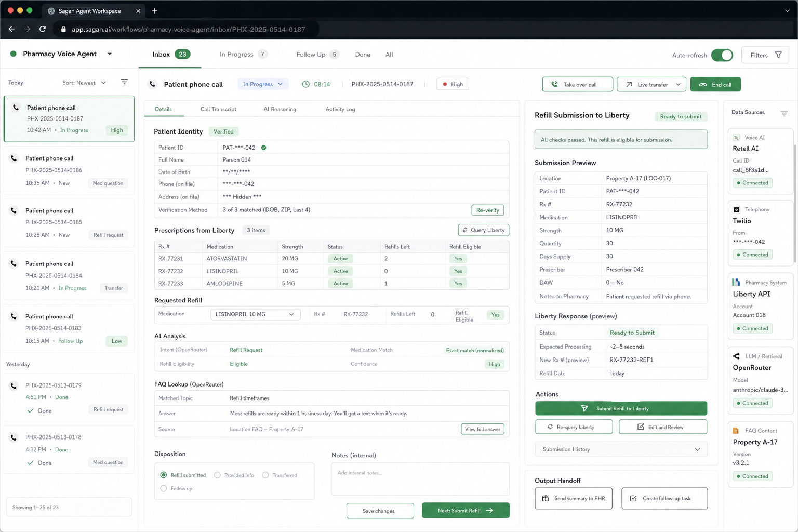The image size is (798, 532).
Task: Click the browser back arrow
Action: [x=11, y=29]
